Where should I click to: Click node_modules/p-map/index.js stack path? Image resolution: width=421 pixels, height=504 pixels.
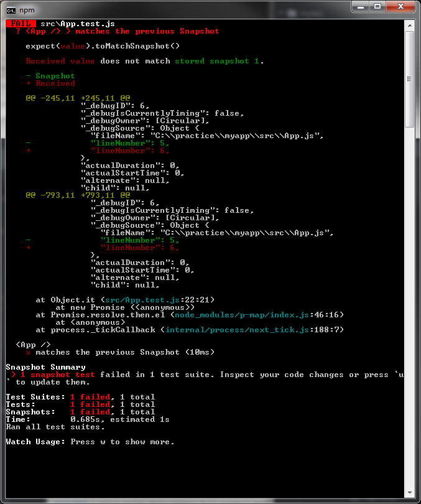coord(242,315)
